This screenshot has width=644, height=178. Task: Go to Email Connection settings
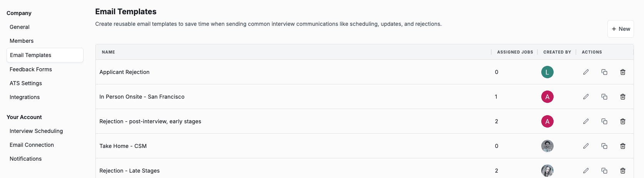32,145
